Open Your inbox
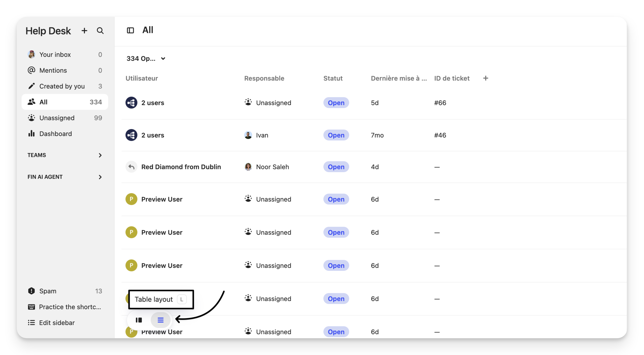This screenshot has width=644, height=355. [65, 54]
